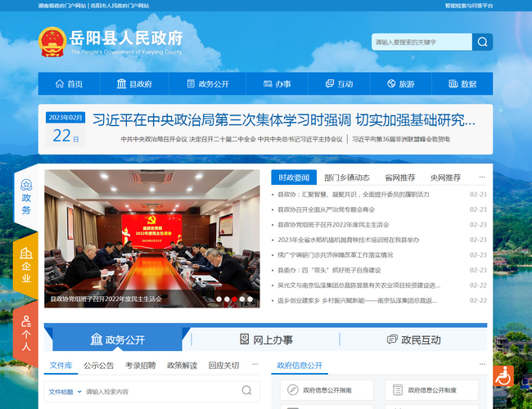Select the active red slideshow dot
The width and height of the screenshot is (532, 409).
[234, 299]
